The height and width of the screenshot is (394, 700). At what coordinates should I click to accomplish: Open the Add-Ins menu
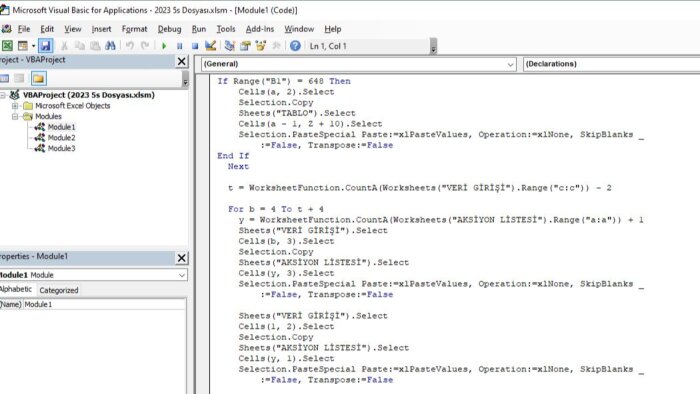point(260,29)
